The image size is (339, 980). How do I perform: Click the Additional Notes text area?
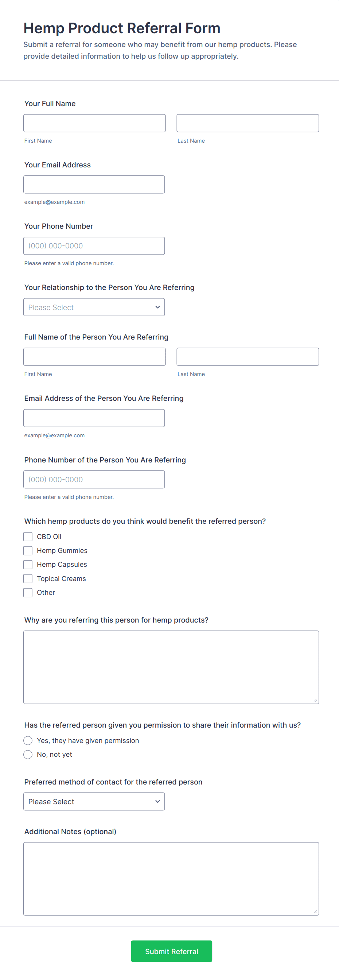[x=171, y=878]
